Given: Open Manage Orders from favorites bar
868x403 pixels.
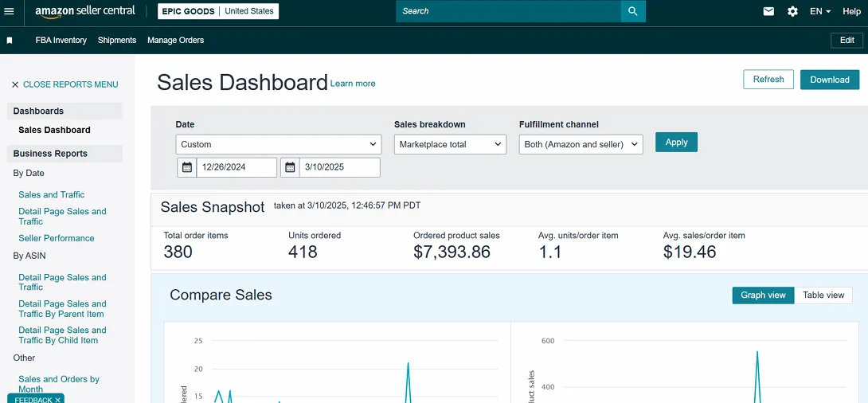Looking at the screenshot, I should pyautogui.click(x=175, y=41).
